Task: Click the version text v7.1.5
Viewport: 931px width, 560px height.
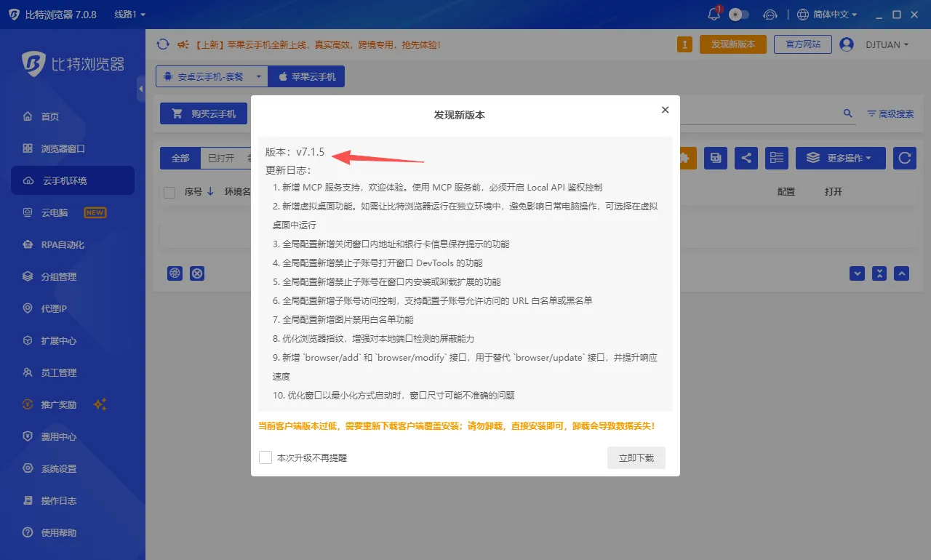Action: [x=310, y=152]
